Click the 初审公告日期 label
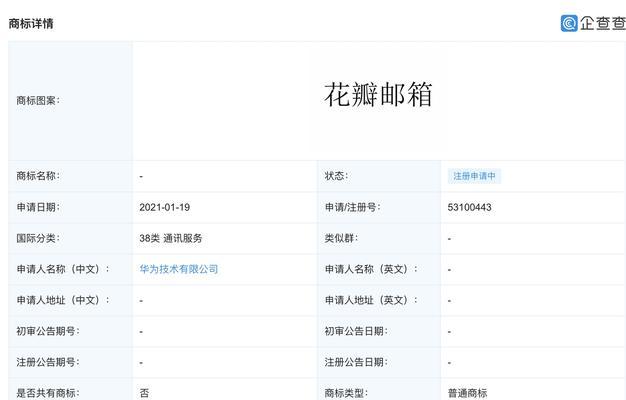This screenshot has width=626, height=400. pos(356,331)
